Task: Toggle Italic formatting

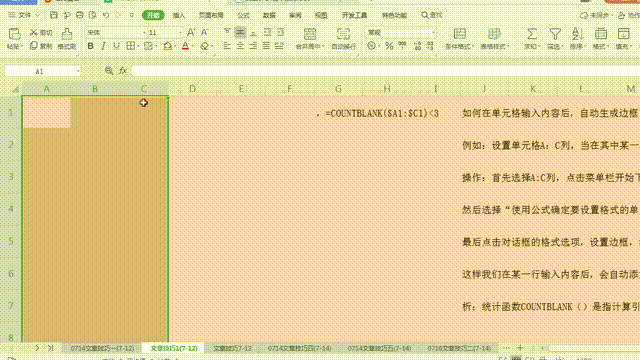Action: (x=103, y=46)
